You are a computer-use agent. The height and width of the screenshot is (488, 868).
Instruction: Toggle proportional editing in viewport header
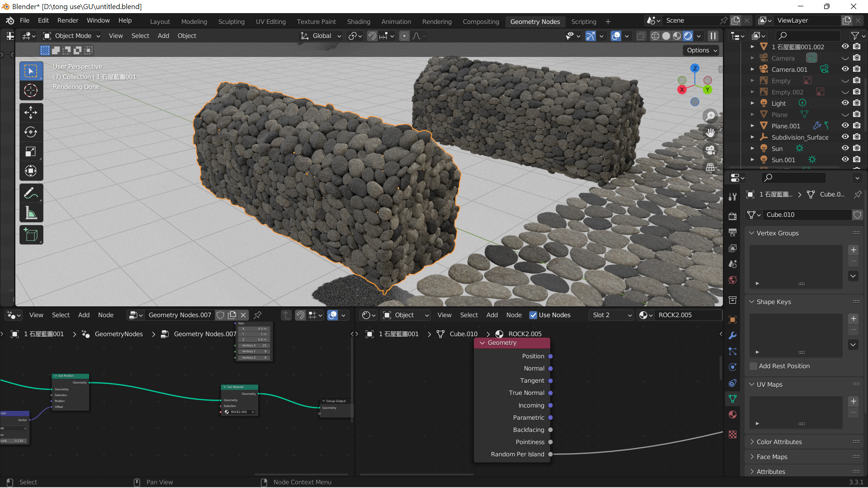point(405,36)
